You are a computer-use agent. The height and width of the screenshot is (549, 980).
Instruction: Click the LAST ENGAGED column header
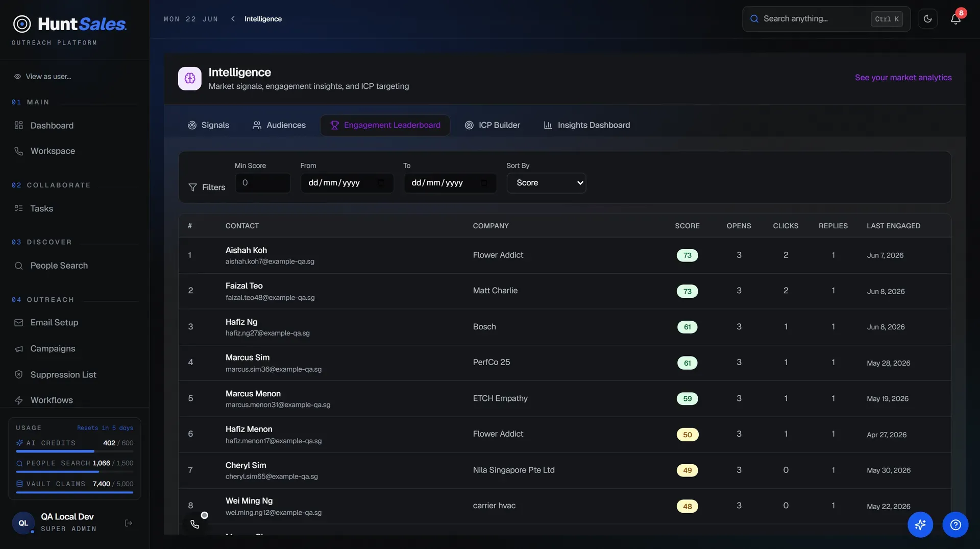pos(893,226)
